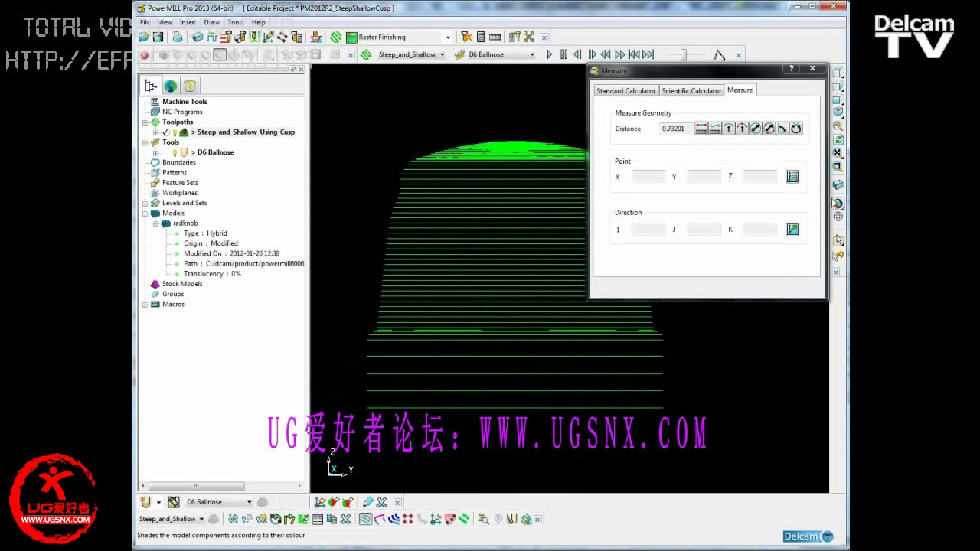Click the zoom to box icon in view toolbar
The image size is (980, 551).
838,166
